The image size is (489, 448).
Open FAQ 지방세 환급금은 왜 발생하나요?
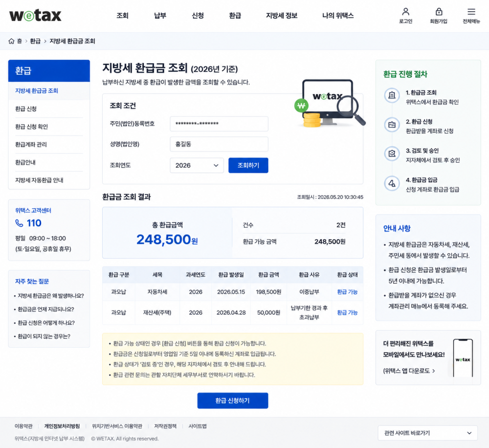coord(51,296)
